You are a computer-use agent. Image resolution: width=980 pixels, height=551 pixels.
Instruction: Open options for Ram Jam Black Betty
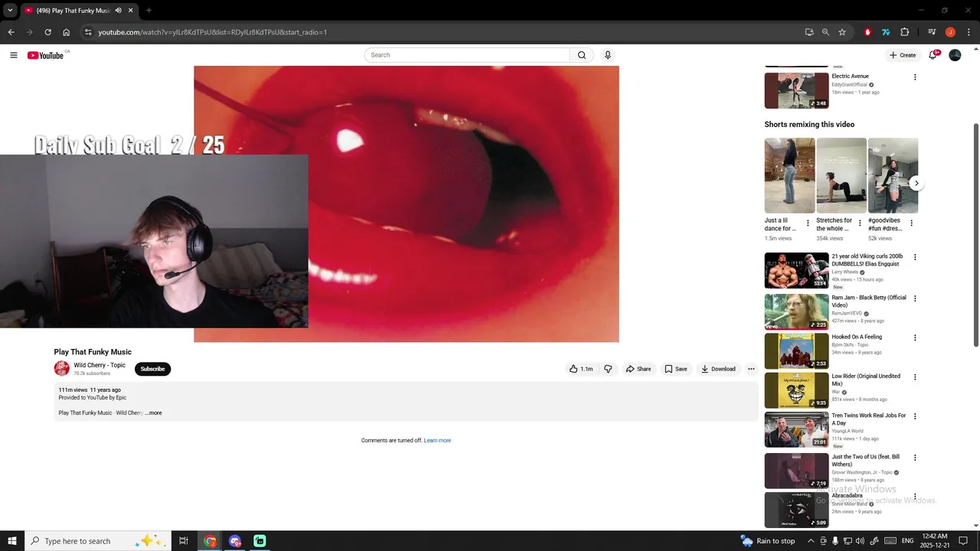coord(915,298)
